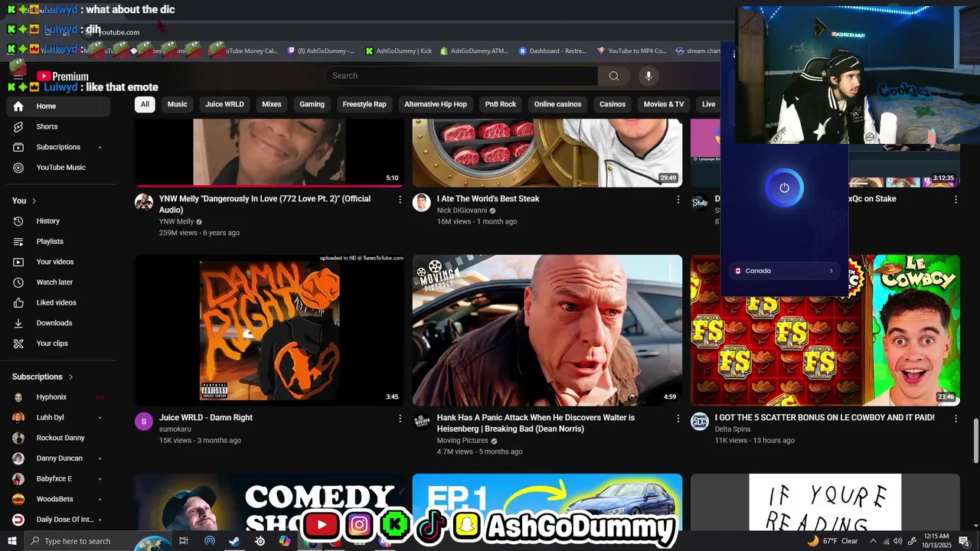Open the Home sidebar icon

[18, 106]
